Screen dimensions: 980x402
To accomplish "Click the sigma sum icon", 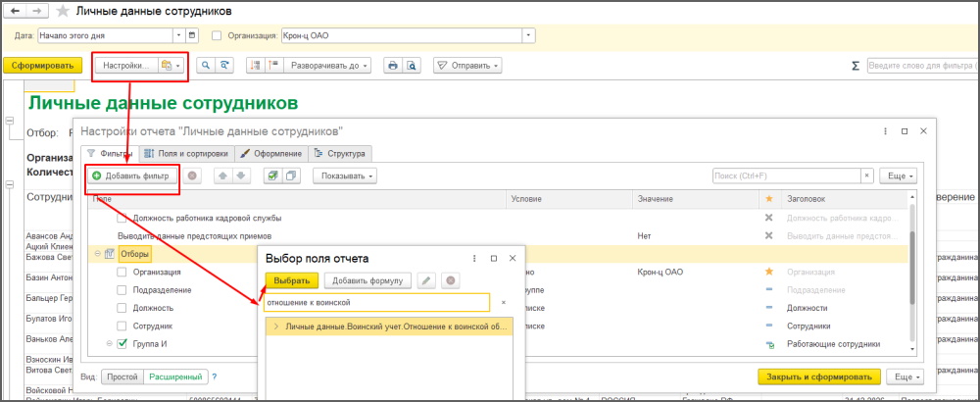I will point(856,66).
